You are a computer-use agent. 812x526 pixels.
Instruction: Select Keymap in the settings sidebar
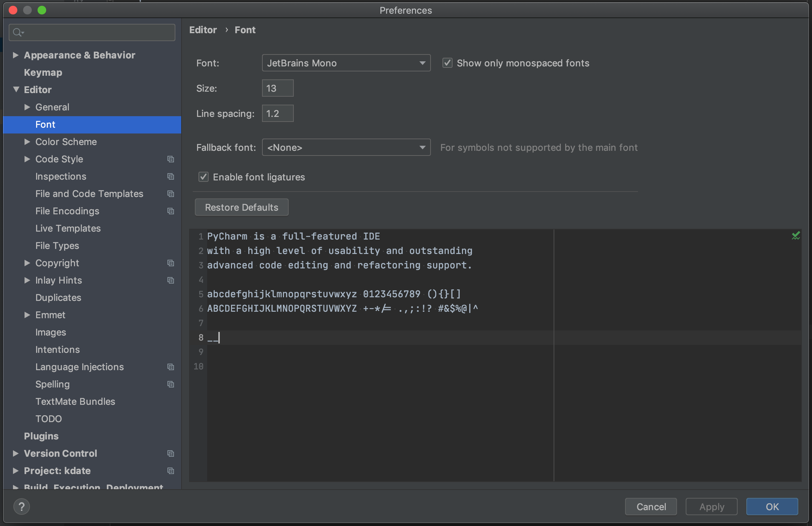click(43, 73)
